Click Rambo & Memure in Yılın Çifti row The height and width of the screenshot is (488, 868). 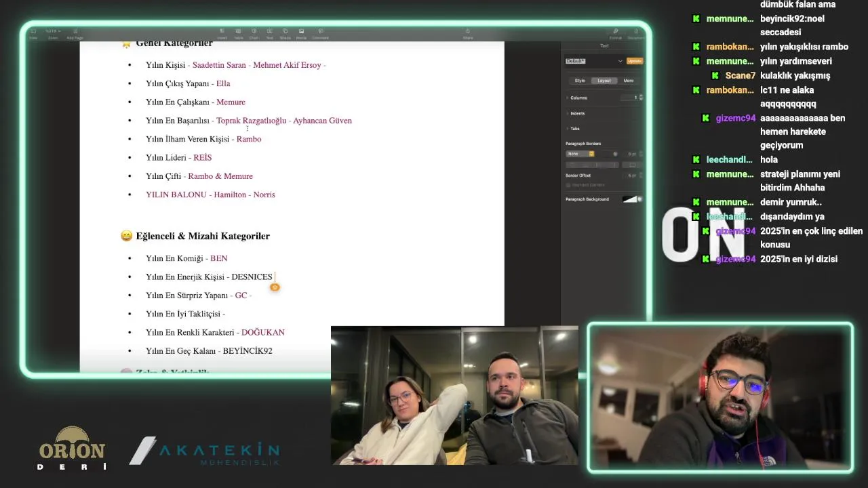(220, 176)
